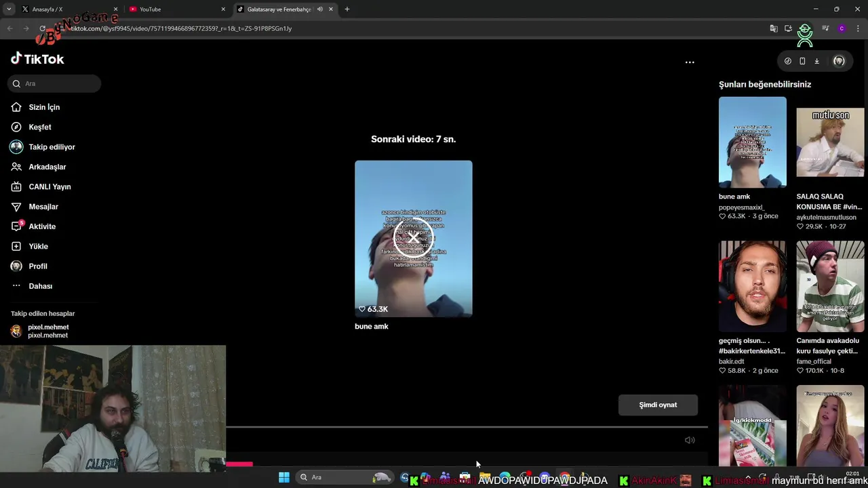
Task: Click the CANLI Yayın camera icon
Action: point(16,186)
